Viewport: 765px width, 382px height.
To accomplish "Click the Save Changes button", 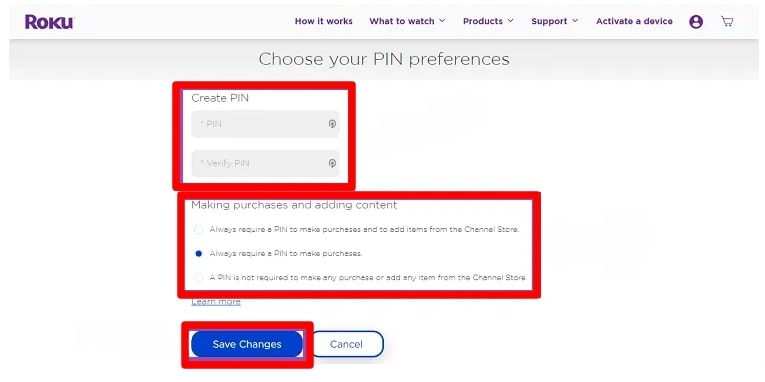I will (x=247, y=344).
